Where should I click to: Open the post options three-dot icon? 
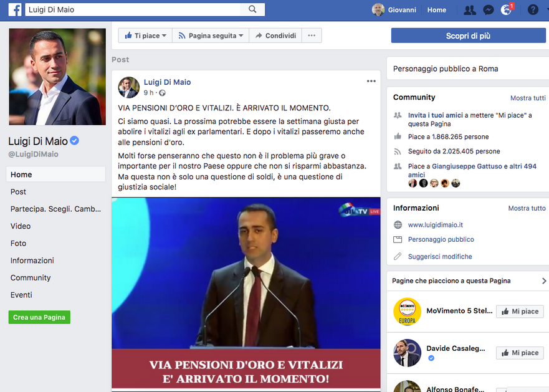(371, 81)
